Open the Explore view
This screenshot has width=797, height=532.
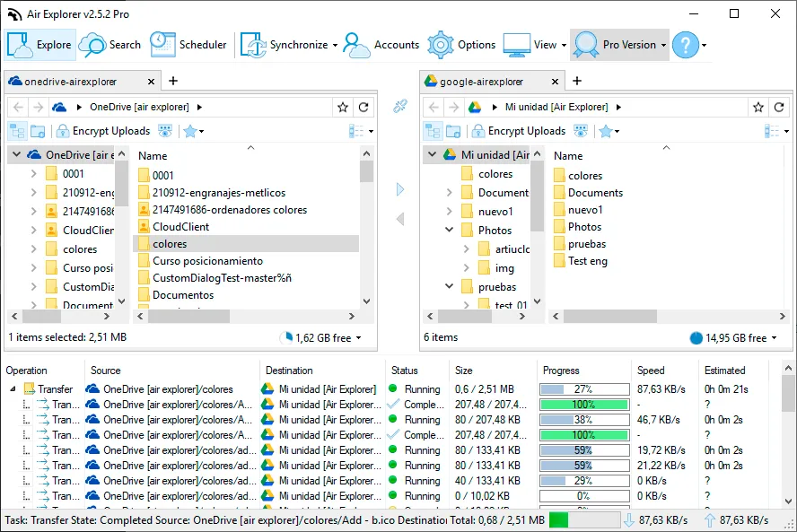click(x=40, y=45)
